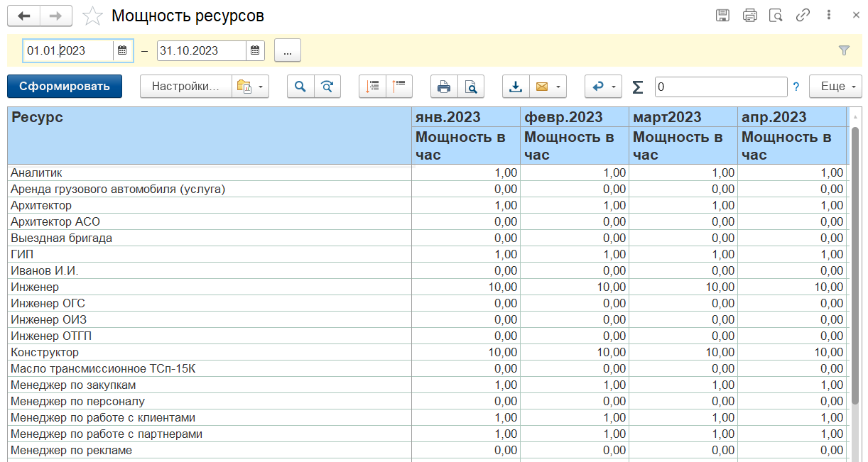Image resolution: width=868 pixels, height=462 pixels.
Task: Copy link to report via chain icon
Action: click(803, 16)
